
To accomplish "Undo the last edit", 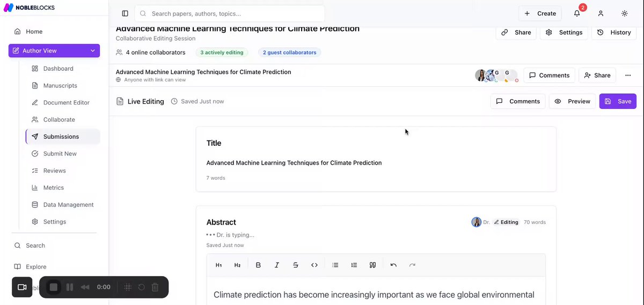I will pos(393,265).
